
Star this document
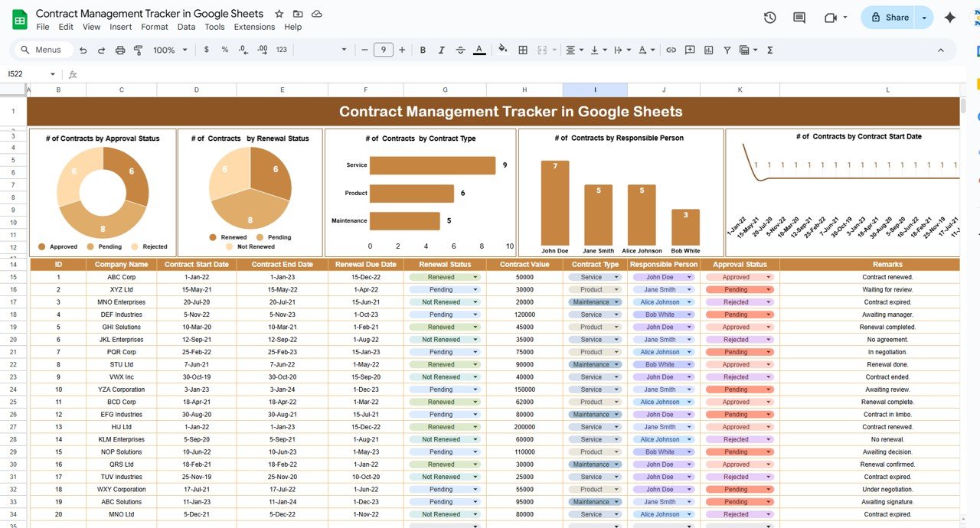coord(279,14)
